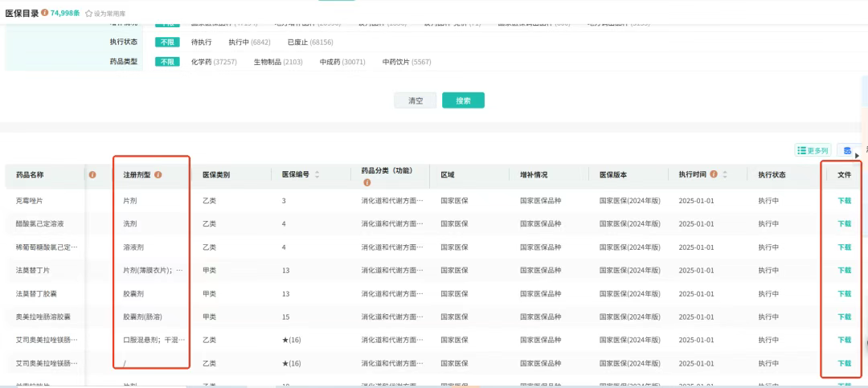Image resolution: width=868 pixels, height=388 pixels.
Task: Click the star icon to set as favorite library
Action: 88,13
